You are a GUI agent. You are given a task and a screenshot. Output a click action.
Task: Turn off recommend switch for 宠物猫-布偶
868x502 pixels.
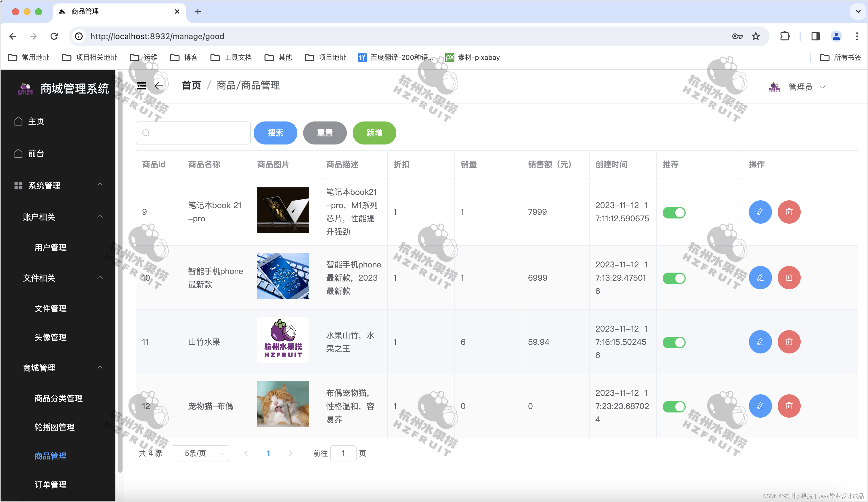point(674,406)
